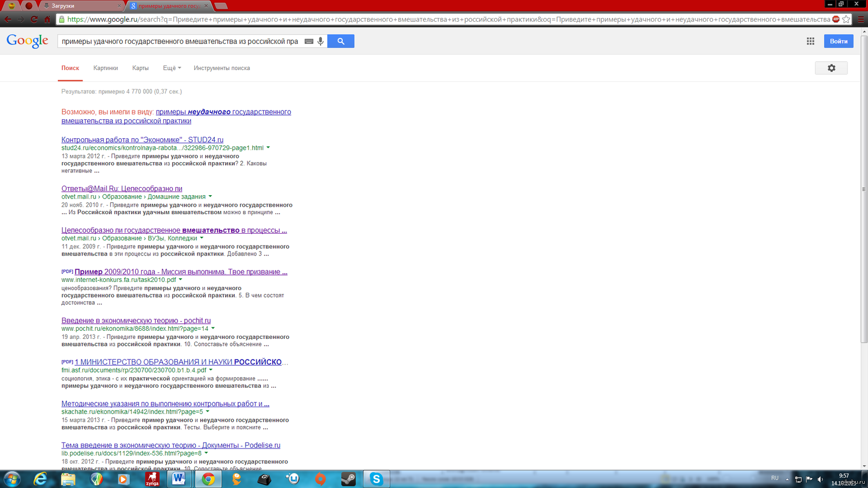The image size is (868, 488).
Task: Click the Google logo
Action: click(27, 41)
